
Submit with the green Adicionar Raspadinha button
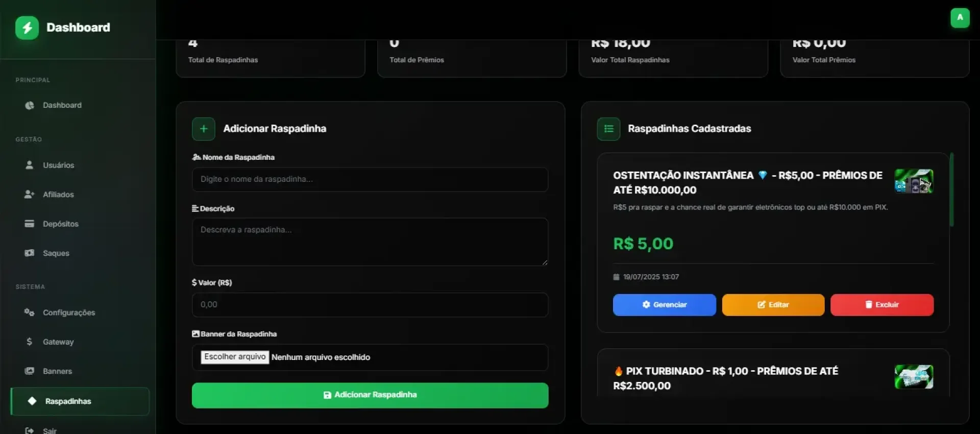(x=370, y=395)
